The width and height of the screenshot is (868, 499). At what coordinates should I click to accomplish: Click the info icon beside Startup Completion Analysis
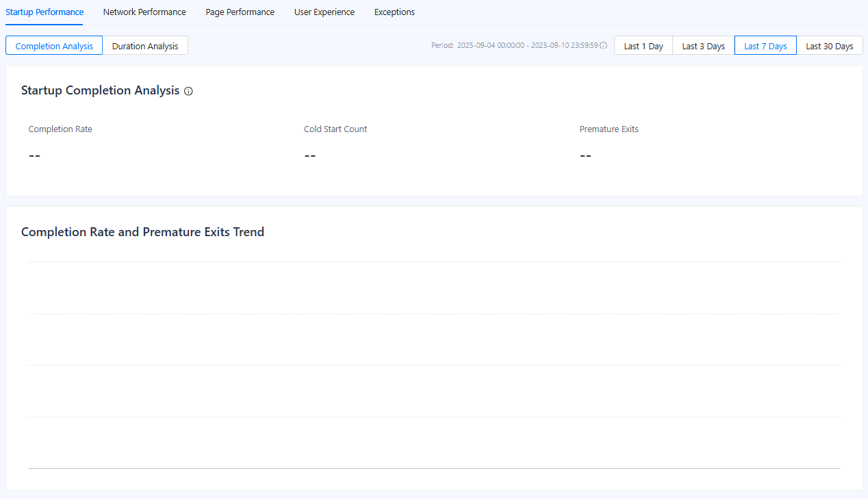189,91
